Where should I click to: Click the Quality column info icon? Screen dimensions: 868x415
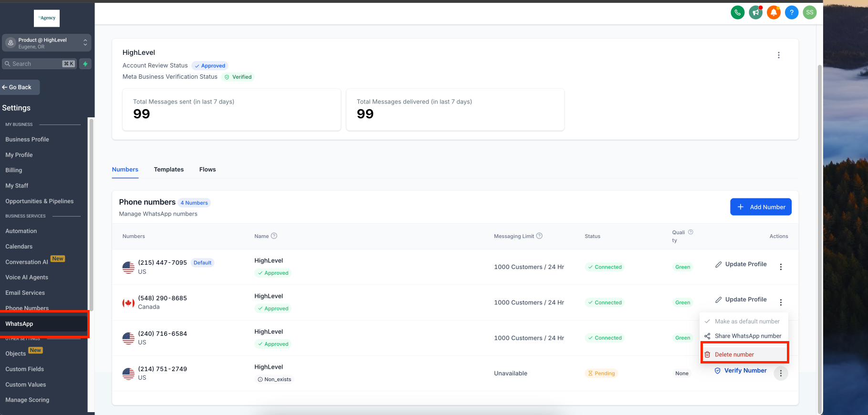690,232
